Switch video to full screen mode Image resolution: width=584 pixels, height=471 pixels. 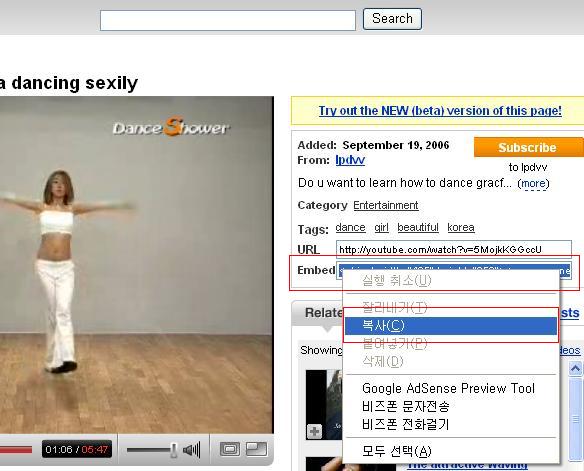click(x=257, y=449)
